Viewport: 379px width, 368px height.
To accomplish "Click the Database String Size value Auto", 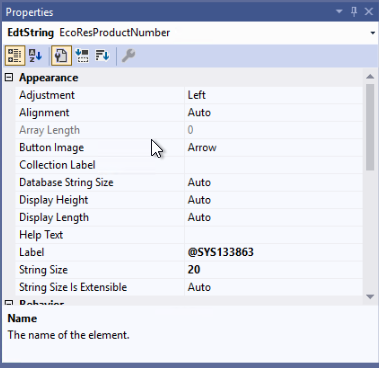I will pos(273,182).
